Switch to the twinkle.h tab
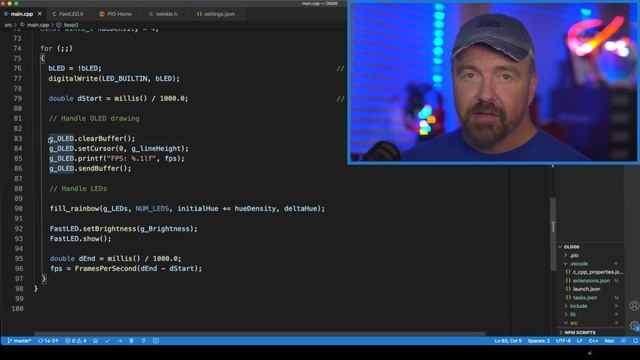This screenshot has height=360, width=640. point(163,14)
